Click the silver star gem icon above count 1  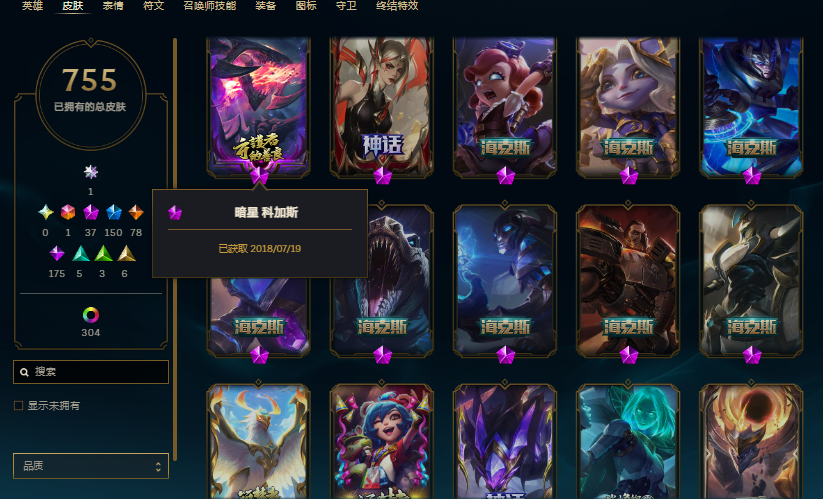point(91,172)
